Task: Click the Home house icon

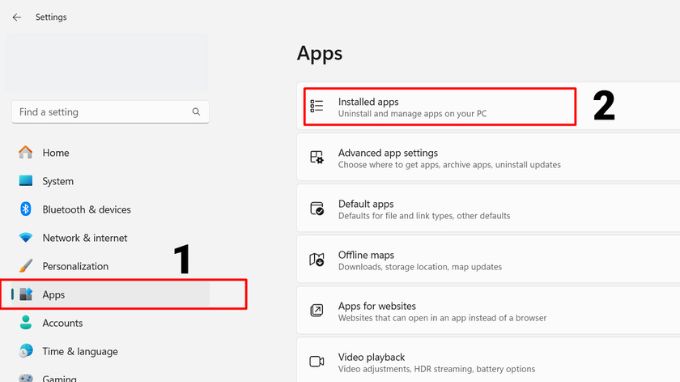Action: pos(26,152)
